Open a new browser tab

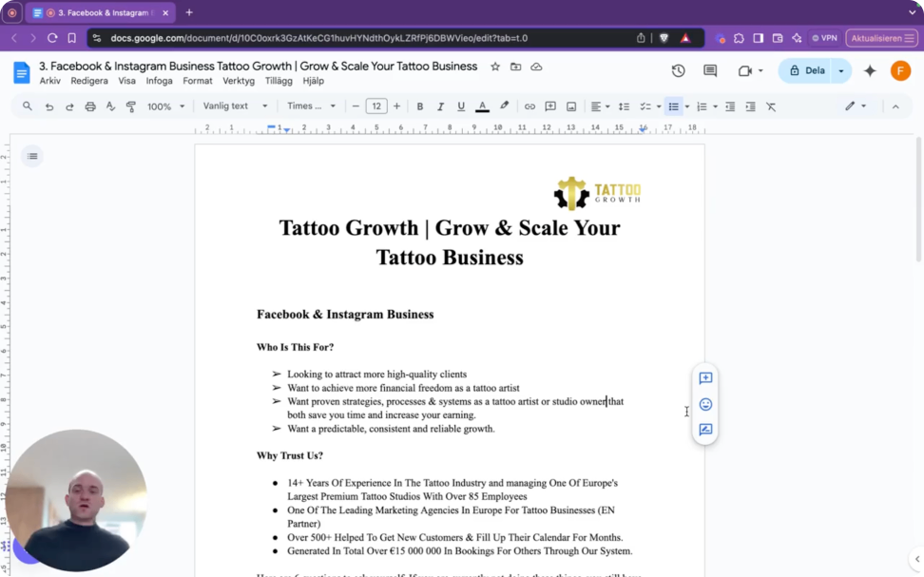coord(189,12)
